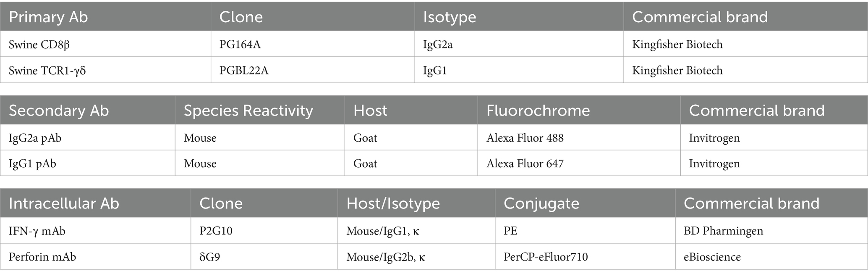Select the Alexa Fluor 488 cell
868x277 pixels.
tap(525, 138)
